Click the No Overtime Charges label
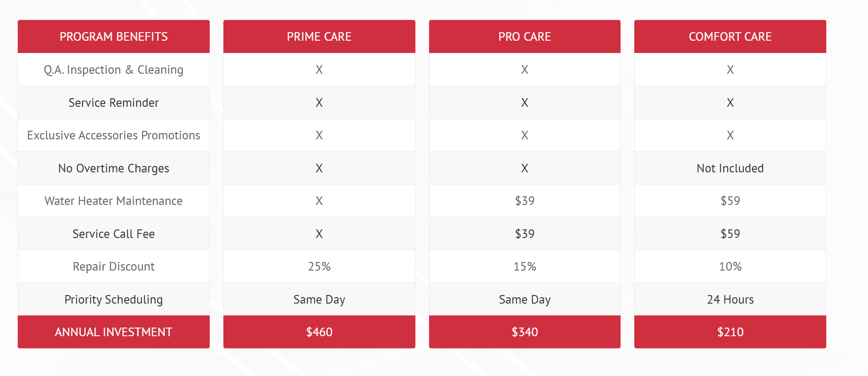This screenshot has width=868, height=376. 114,168
